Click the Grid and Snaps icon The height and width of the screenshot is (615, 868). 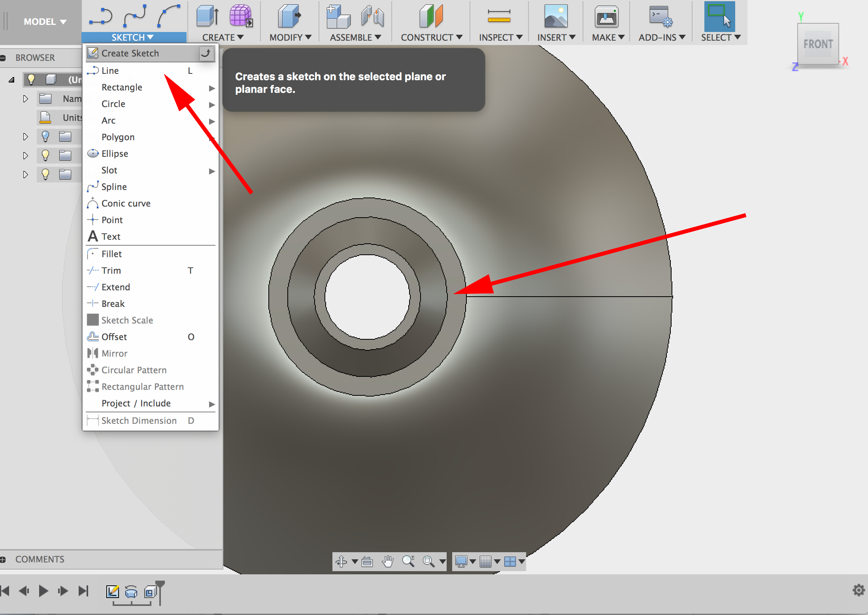click(x=485, y=561)
